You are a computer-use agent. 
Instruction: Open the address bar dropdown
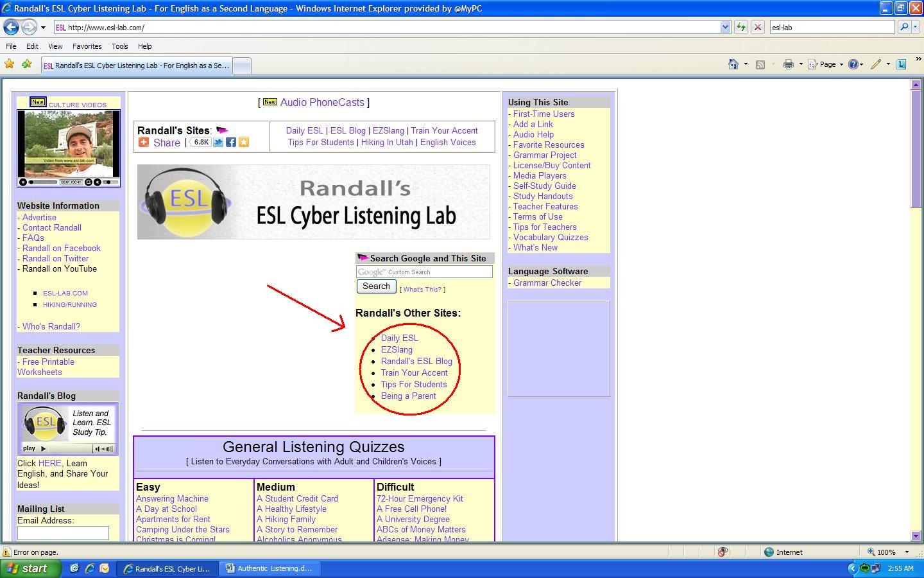725,27
